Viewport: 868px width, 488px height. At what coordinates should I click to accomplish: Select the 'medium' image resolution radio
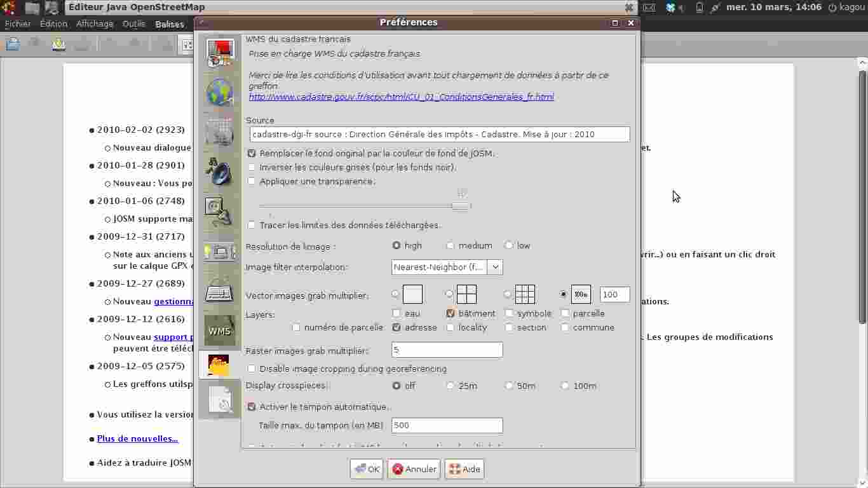pos(450,245)
